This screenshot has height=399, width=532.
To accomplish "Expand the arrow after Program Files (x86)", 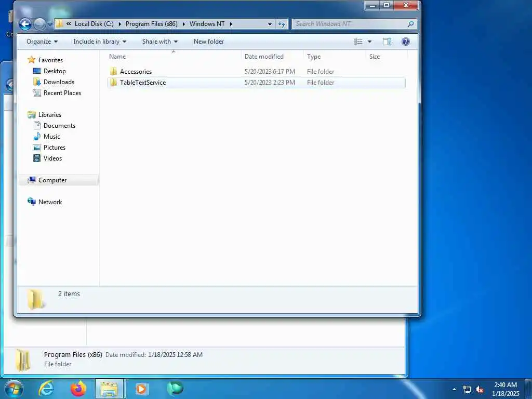I will pyautogui.click(x=183, y=24).
